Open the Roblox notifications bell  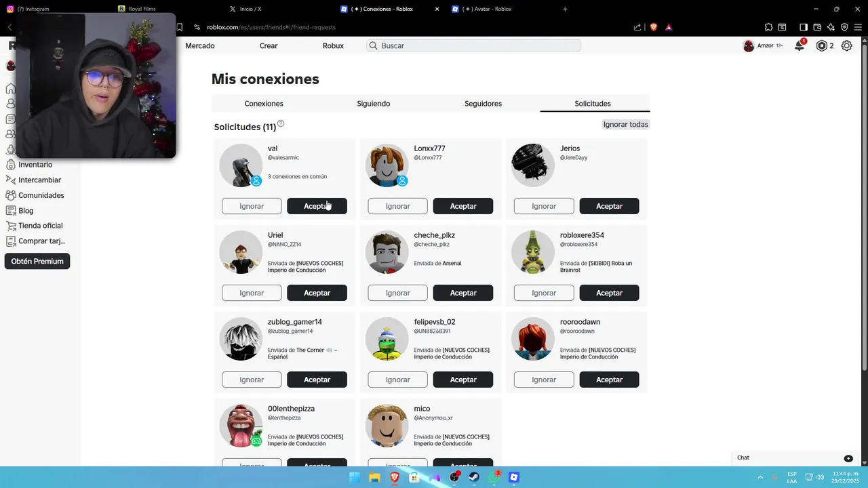(x=800, y=46)
